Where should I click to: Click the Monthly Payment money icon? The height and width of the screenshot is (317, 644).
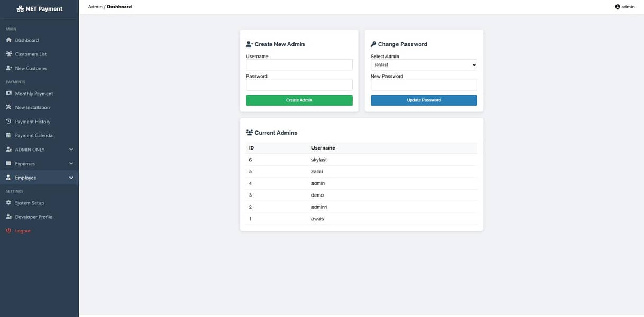tap(8, 94)
